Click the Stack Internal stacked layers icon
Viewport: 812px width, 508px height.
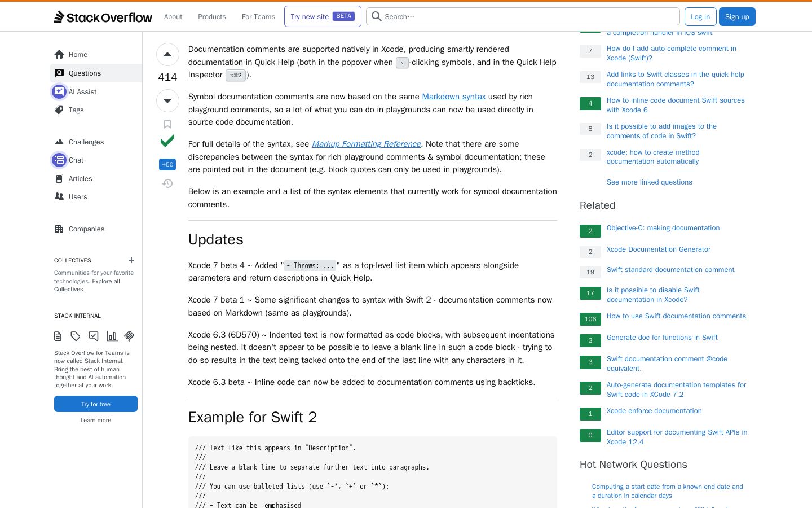(129, 336)
